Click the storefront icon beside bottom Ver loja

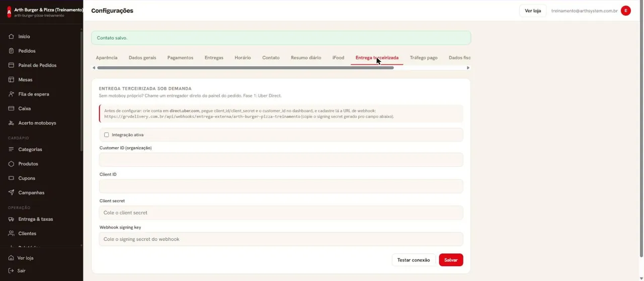[x=11, y=258]
